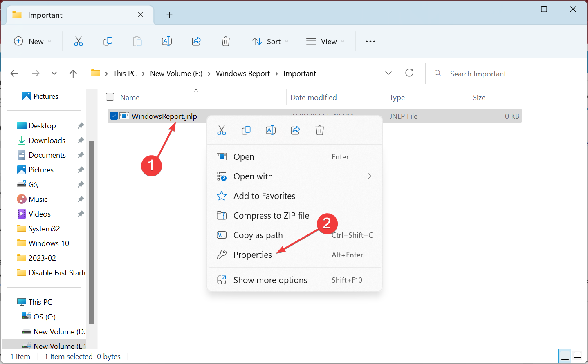Click the Search Important field
Viewport: 588px width, 364px height.
pos(504,74)
